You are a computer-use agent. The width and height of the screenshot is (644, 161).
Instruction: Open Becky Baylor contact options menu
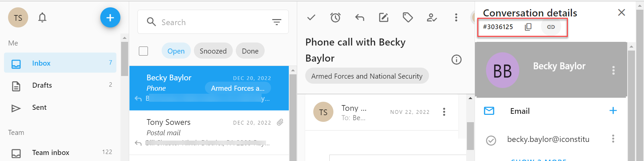coord(613,70)
